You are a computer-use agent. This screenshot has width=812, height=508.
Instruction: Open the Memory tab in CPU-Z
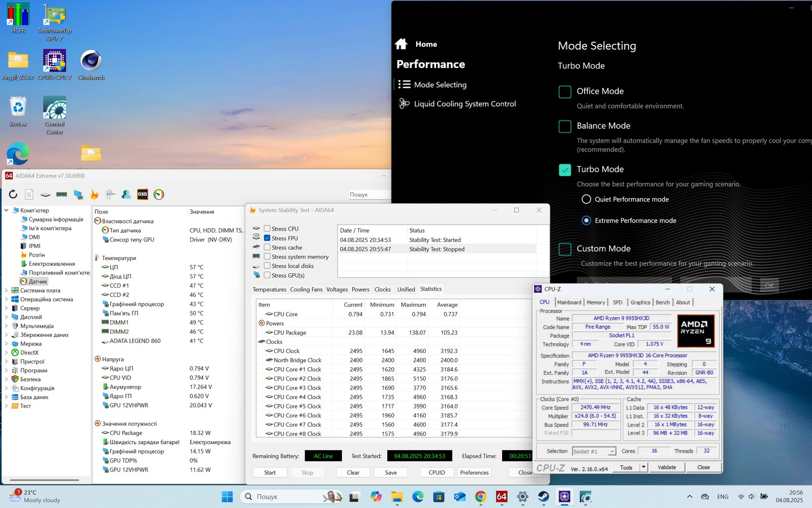(596, 302)
